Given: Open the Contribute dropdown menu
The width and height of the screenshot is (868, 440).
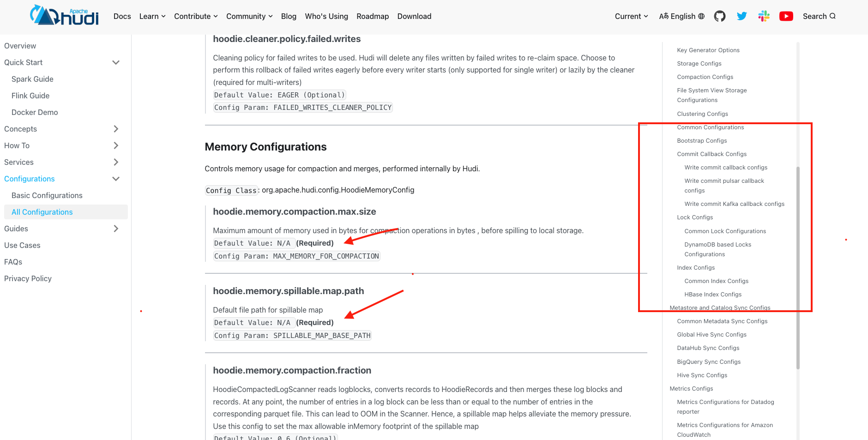Looking at the screenshot, I should (196, 16).
